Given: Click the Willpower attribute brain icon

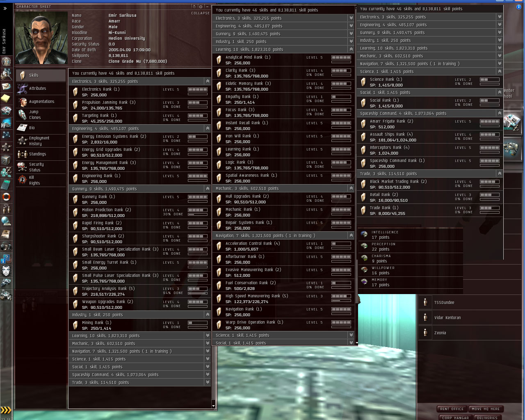Looking at the screenshot, I should [x=364, y=270].
